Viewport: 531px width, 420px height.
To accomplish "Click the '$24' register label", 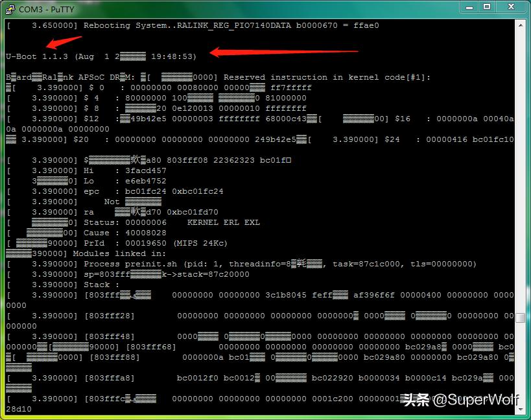I will tap(392, 139).
